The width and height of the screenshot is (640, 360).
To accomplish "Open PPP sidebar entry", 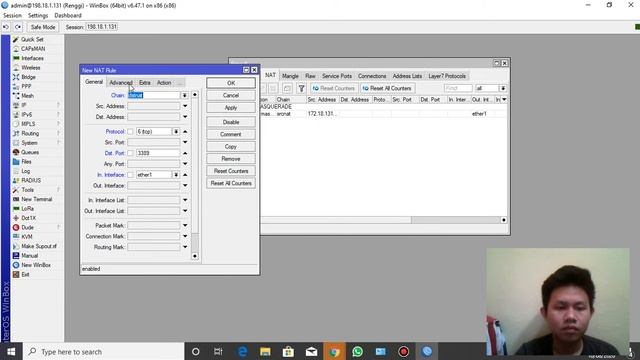I will click(26, 87).
